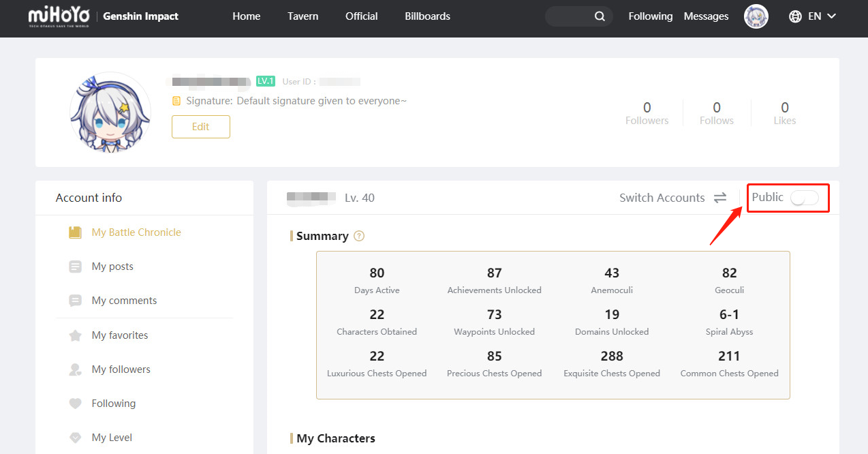
Task: Go to the Tavern tab
Action: click(x=303, y=16)
